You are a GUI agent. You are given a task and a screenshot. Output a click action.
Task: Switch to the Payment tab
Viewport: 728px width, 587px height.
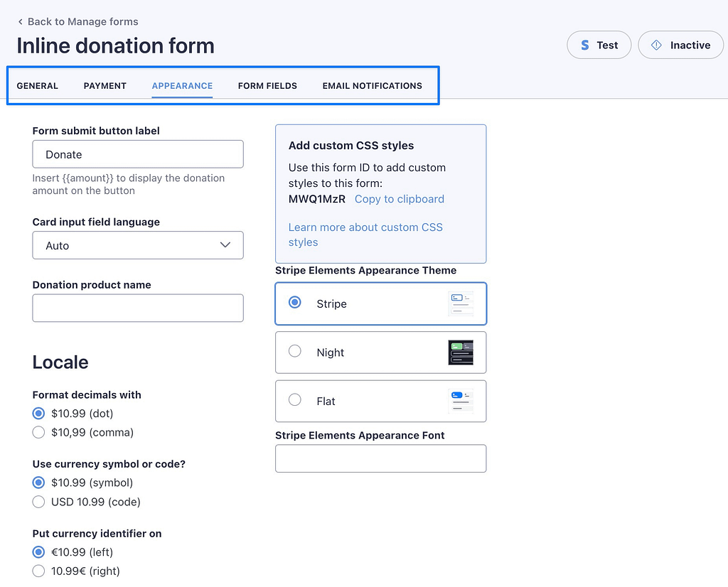[x=105, y=86]
